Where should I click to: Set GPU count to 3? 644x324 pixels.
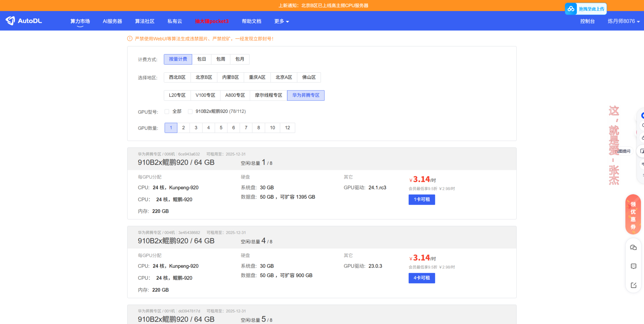pos(196,128)
